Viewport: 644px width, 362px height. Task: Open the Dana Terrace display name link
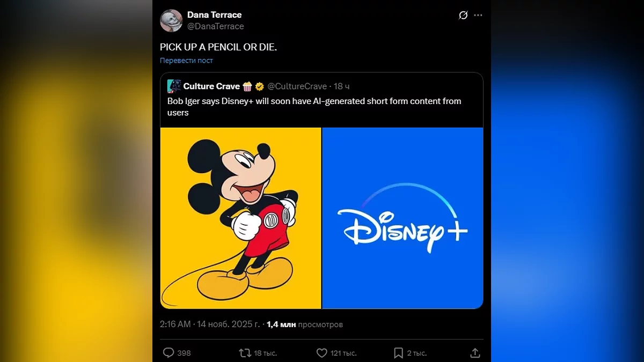[x=214, y=14]
